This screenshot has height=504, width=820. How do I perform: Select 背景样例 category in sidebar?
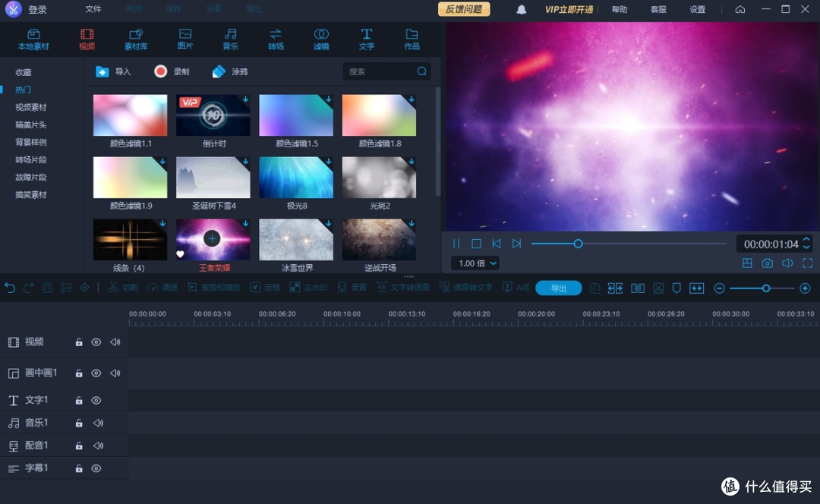pos(31,142)
